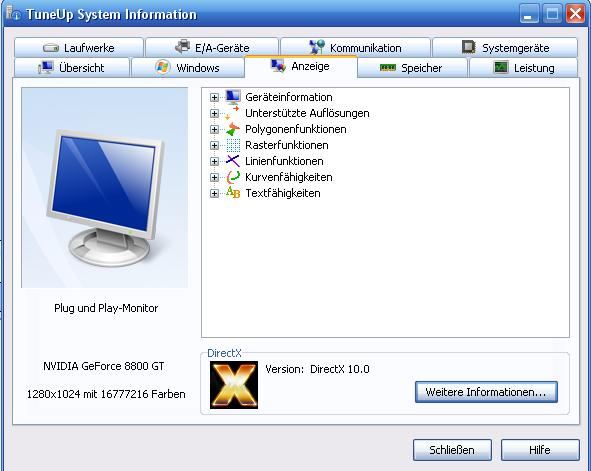Click the Linienfunktionen crossed-lines icon

pyautogui.click(x=233, y=161)
